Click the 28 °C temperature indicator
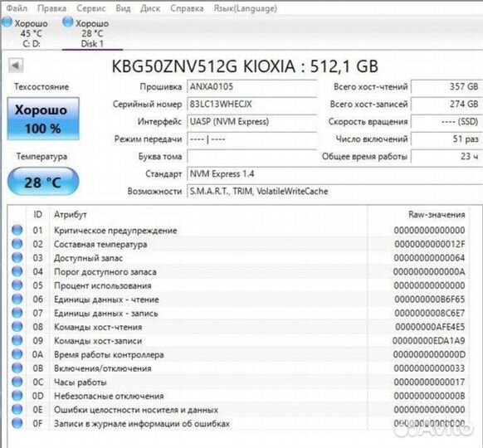Image resolution: width=483 pixels, height=448 pixels. (43, 182)
